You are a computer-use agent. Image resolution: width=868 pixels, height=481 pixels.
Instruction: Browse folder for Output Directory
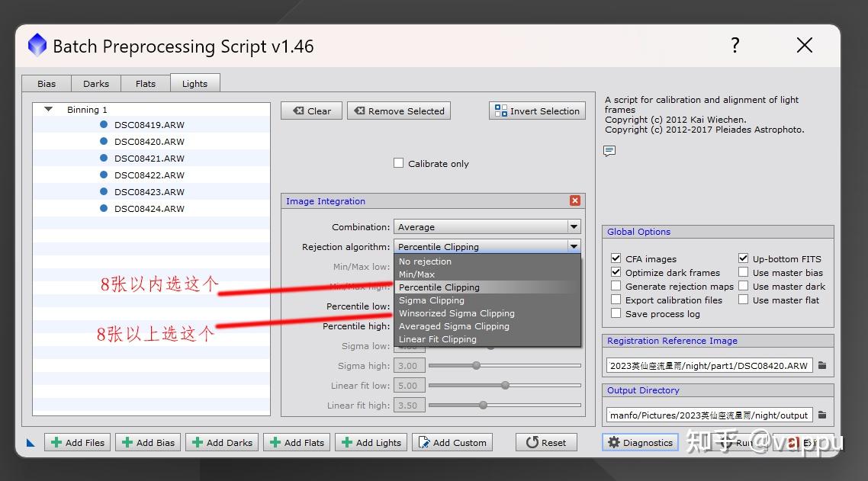tap(822, 415)
